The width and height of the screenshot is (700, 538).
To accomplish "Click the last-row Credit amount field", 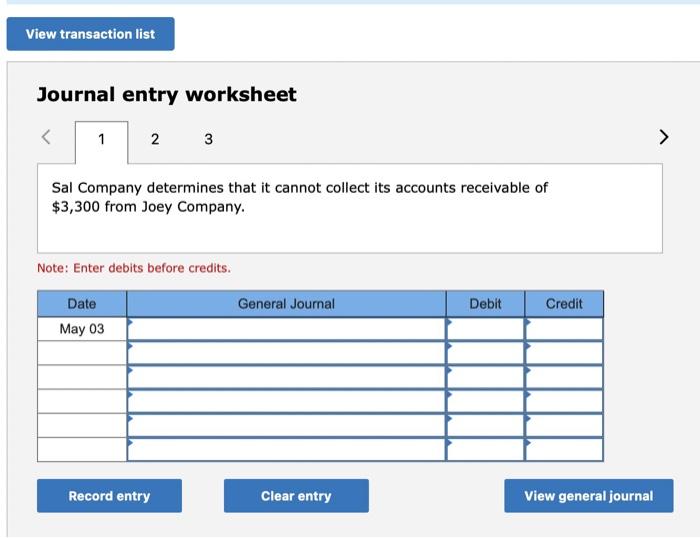I will 564,450.
